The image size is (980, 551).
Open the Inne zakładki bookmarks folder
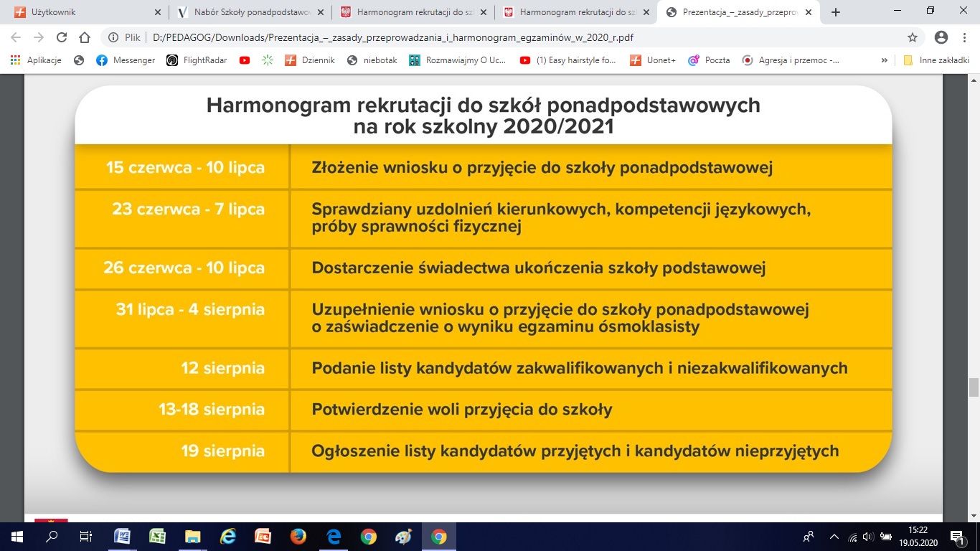936,60
